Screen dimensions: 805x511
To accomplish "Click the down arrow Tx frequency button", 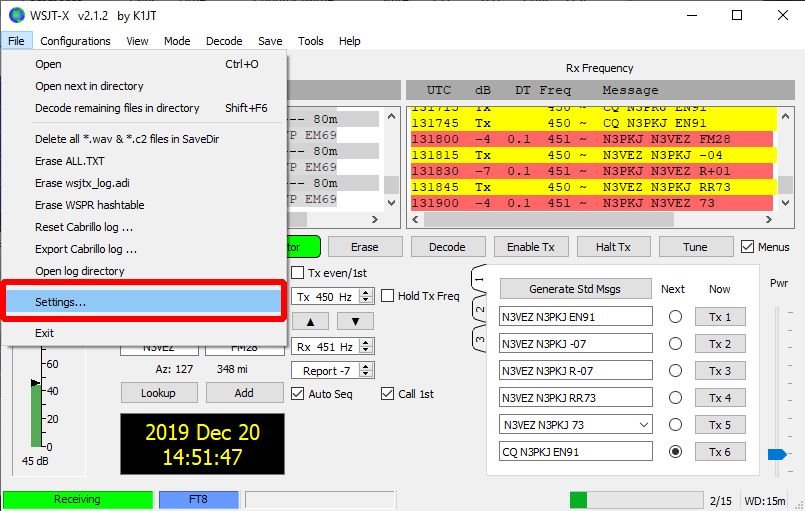I will pos(355,321).
